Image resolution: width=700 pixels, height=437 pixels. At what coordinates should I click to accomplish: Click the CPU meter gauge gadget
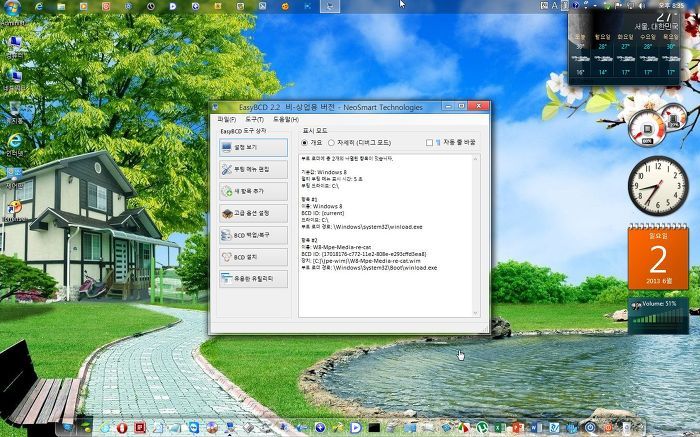pos(646,129)
